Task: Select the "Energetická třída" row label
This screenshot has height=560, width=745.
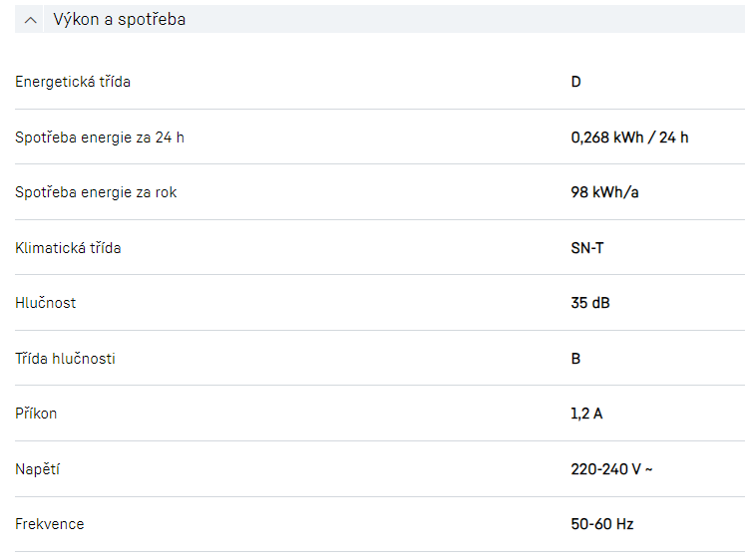Action: tap(73, 82)
